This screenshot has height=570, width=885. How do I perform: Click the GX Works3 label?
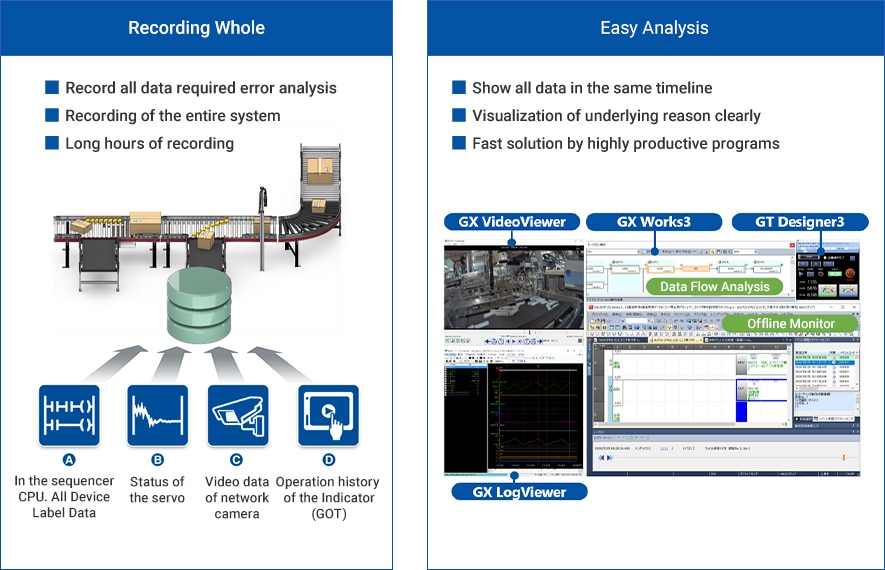653,221
